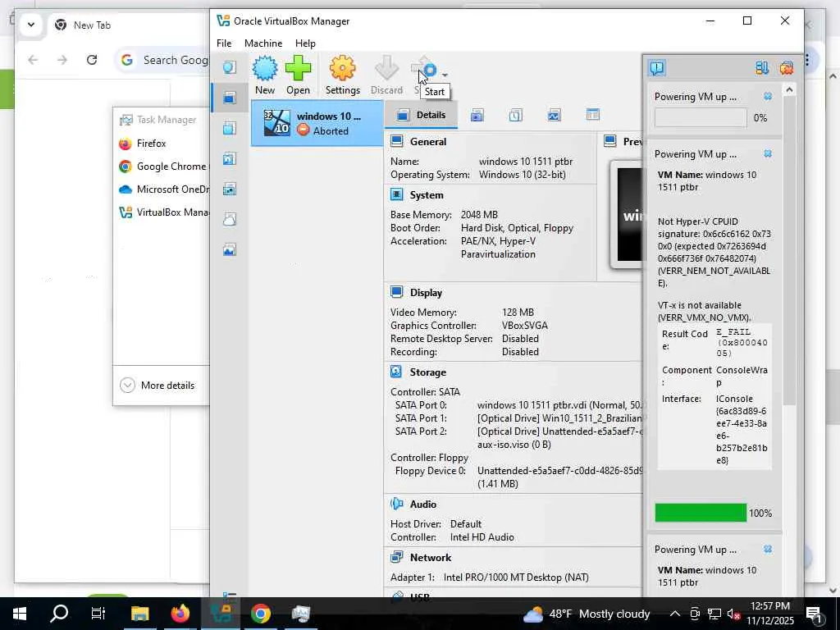Open the Windows Start menu
Screen dimensions: 840x630
(x=20, y=614)
